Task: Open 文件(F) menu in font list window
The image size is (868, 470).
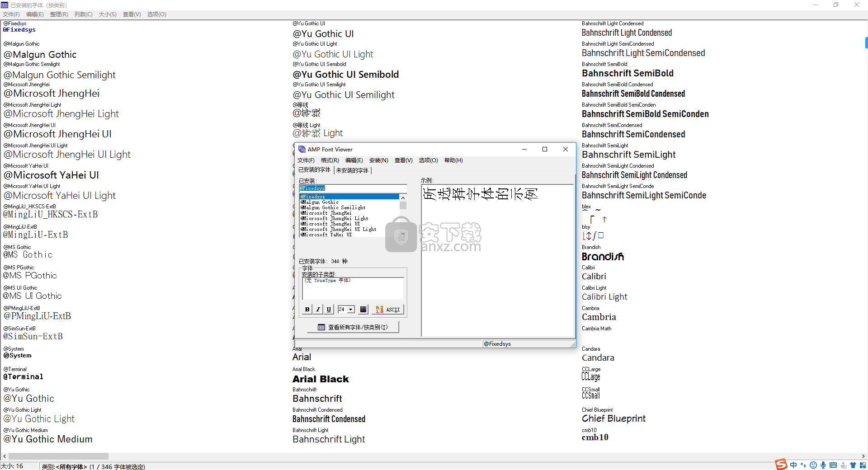Action: coord(11,14)
